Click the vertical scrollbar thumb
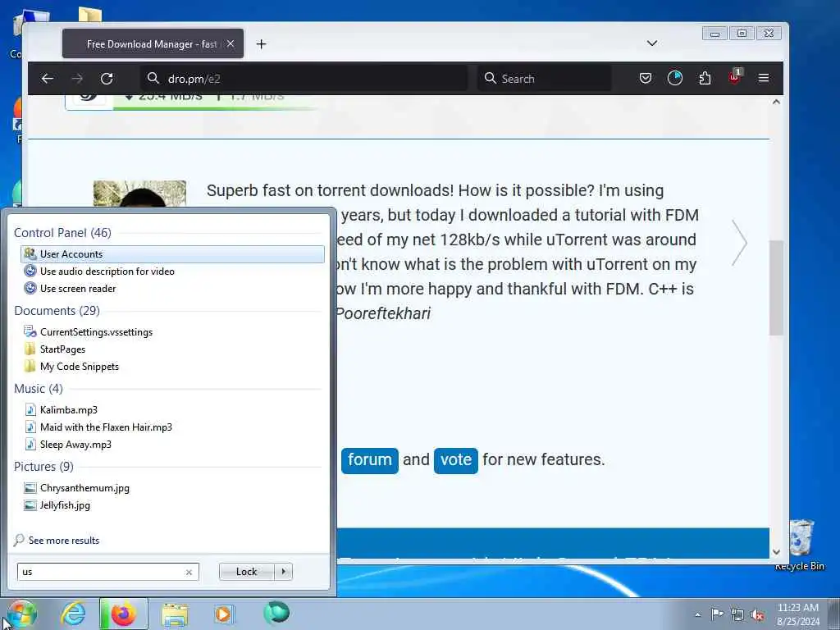The height and width of the screenshot is (630, 840). [776, 288]
